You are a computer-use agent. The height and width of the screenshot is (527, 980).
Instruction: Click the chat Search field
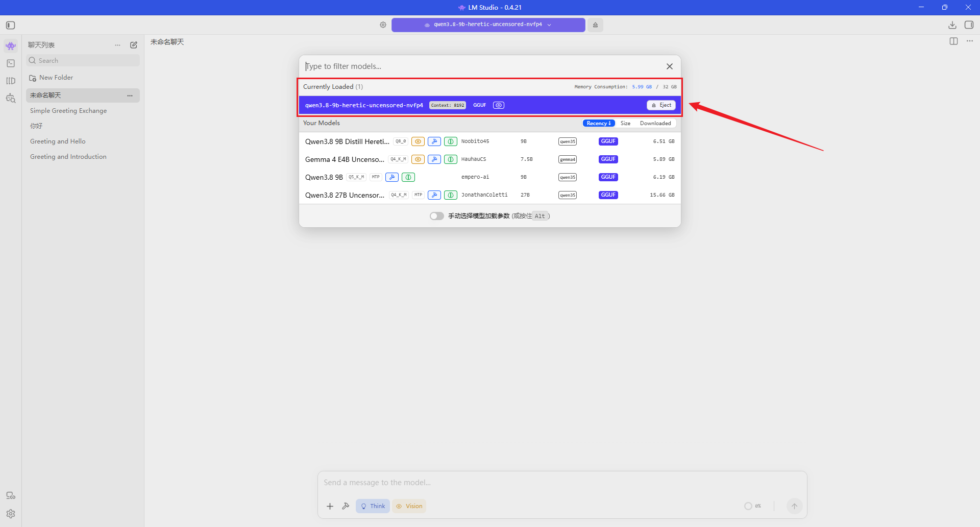coord(83,60)
